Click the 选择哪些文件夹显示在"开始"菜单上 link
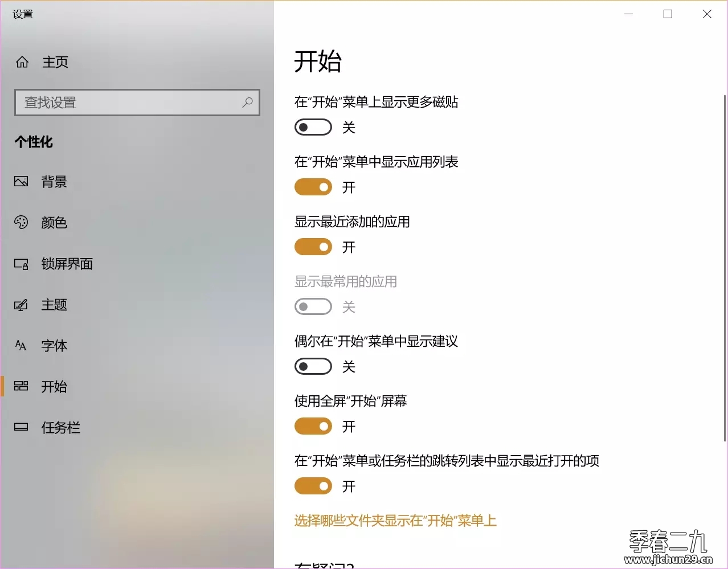 pyautogui.click(x=395, y=521)
